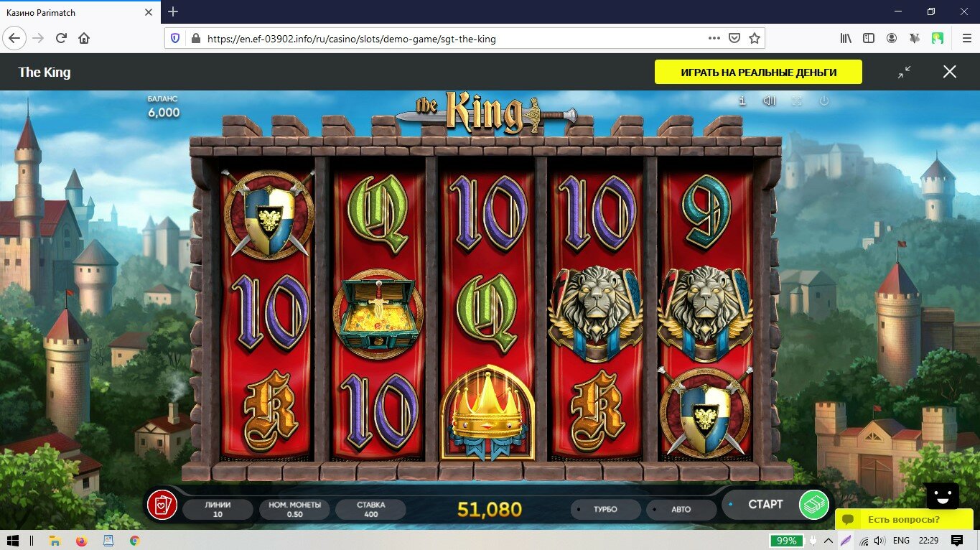Open the smiley chat widget icon
The image size is (980, 550).
(942, 494)
